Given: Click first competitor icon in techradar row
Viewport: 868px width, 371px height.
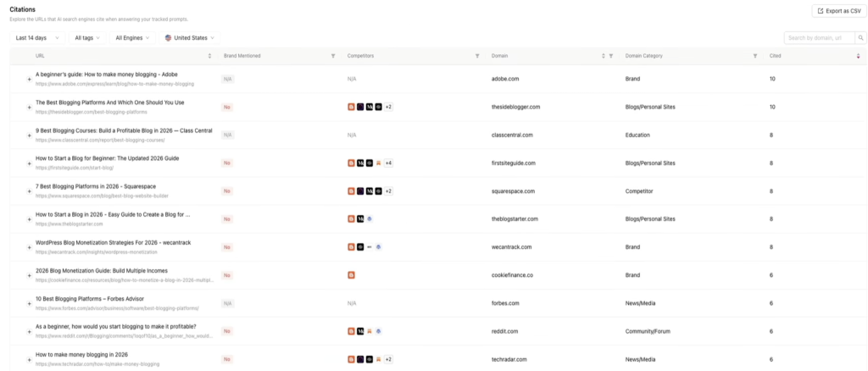Looking at the screenshot, I should [351, 359].
